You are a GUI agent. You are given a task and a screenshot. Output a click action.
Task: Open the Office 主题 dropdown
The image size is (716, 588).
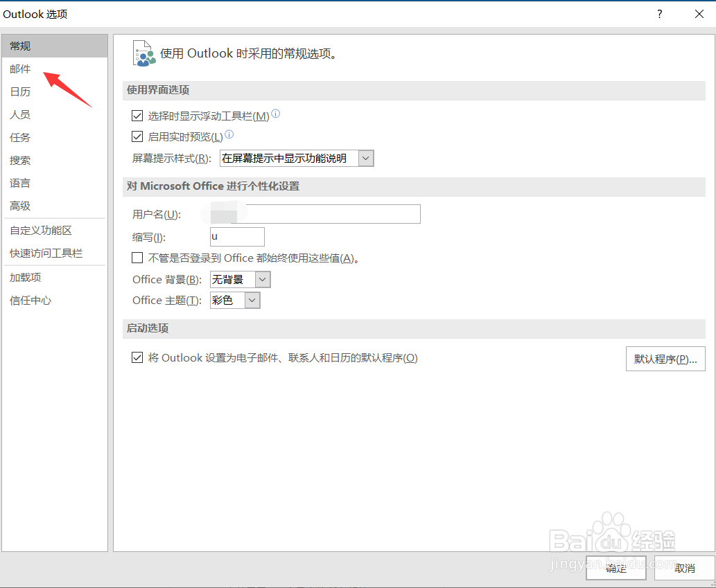point(254,300)
